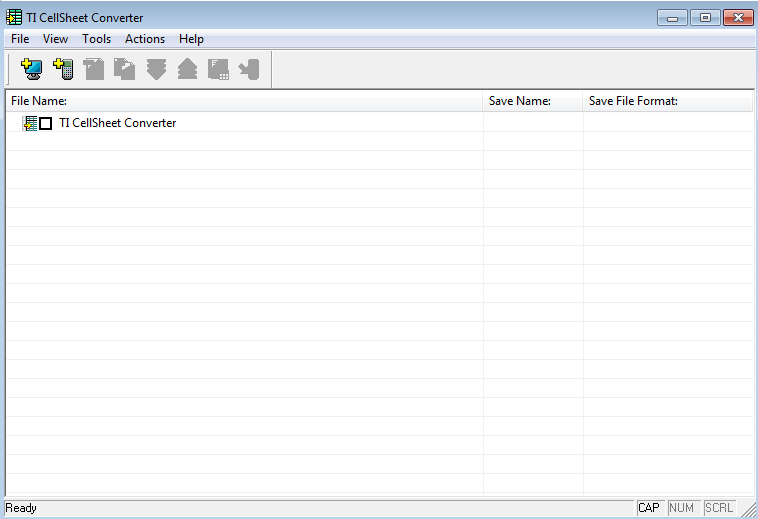758x519 pixels.
Task: Click the spreadsheet icon in the tree row
Action: click(x=30, y=123)
